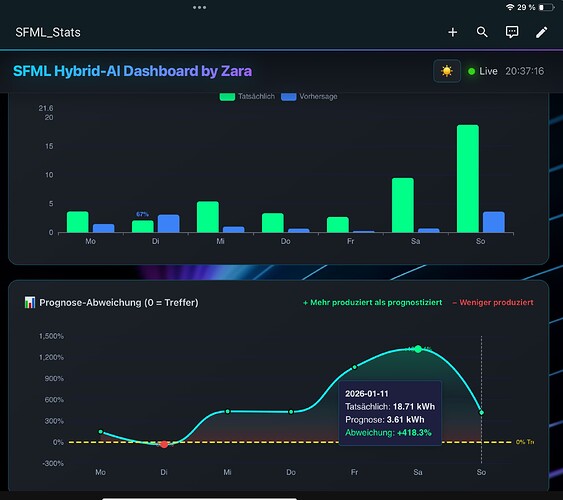This screenshot has width=563, height=500.
Task: Click the So axis label on bar chart
Action: pyautogui.click(x=480, y=241)
